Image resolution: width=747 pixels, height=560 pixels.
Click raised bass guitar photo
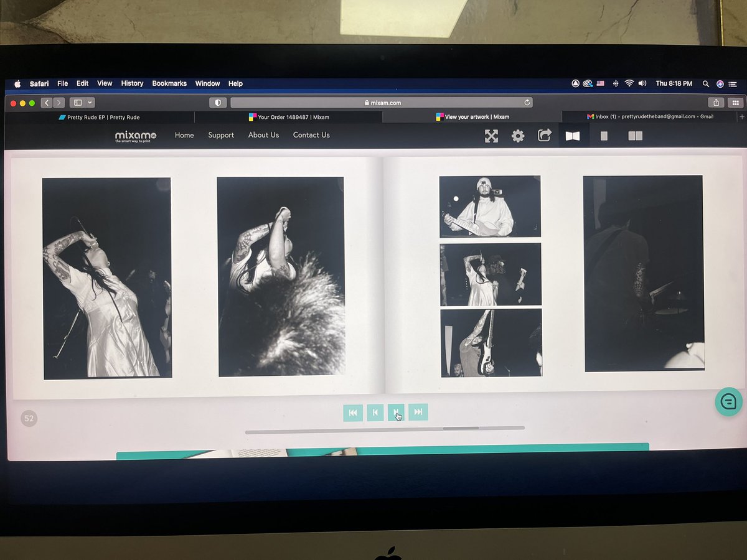click(491, 343)
